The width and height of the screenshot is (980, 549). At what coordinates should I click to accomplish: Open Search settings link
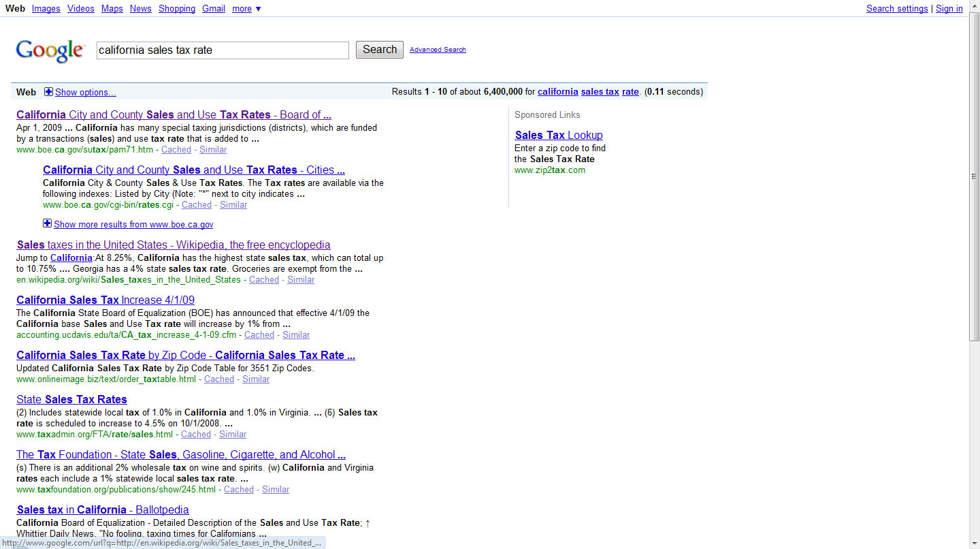pos(897,9)
